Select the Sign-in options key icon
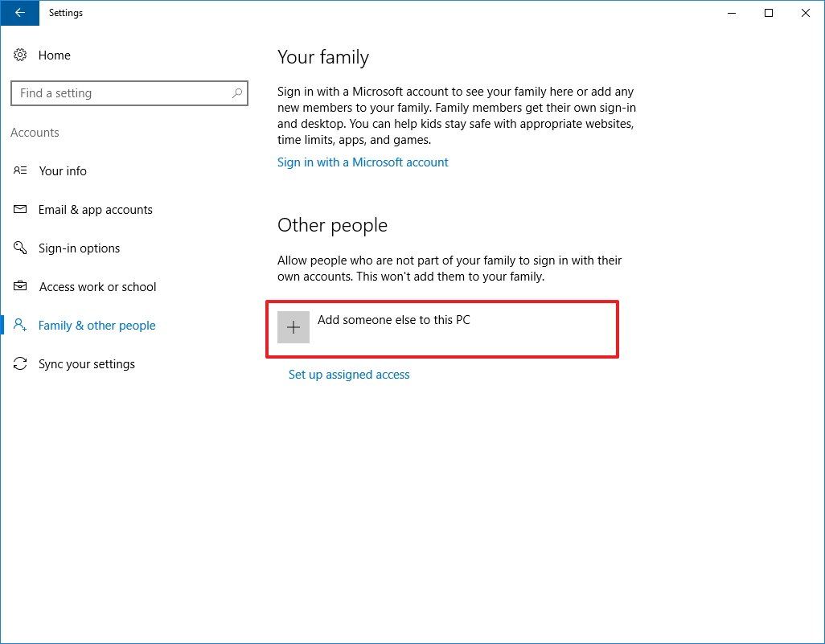Viewport: 825px width, 644px height. click(x=20, y=248)
